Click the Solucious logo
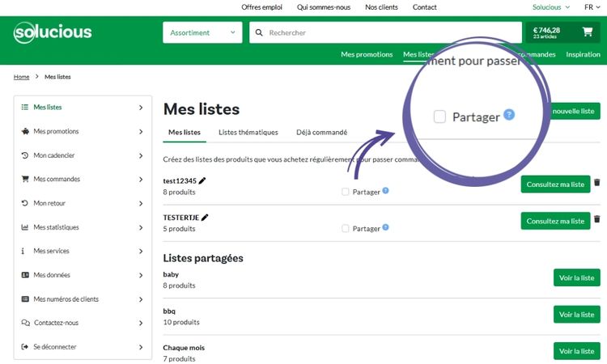The image size is (607, 364). [53, 32]
